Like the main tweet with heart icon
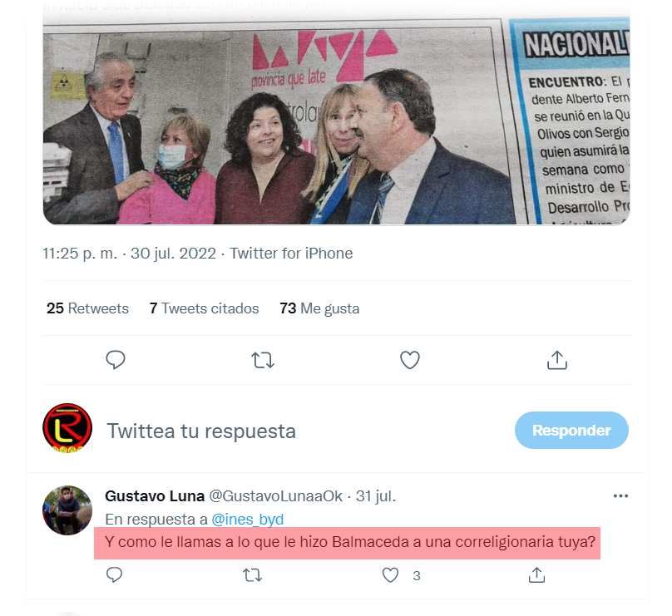This screenshot has height=616, width=672. [410, 360]
